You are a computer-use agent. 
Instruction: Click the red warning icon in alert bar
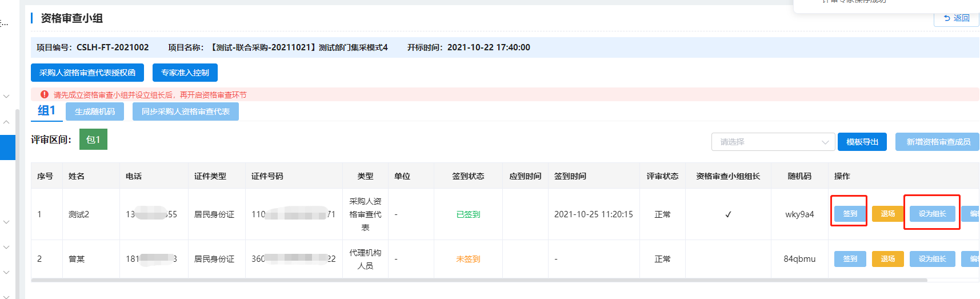[x=45, y=95]
